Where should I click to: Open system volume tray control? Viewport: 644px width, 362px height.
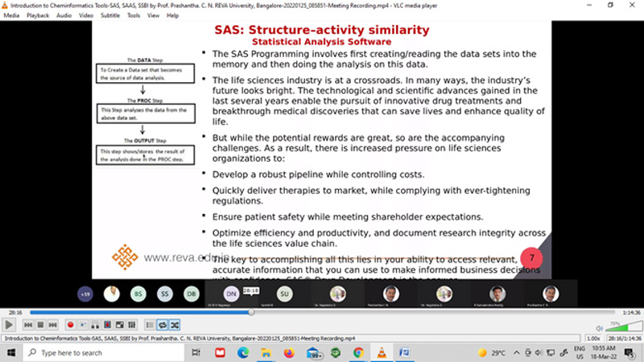[539, 352]
